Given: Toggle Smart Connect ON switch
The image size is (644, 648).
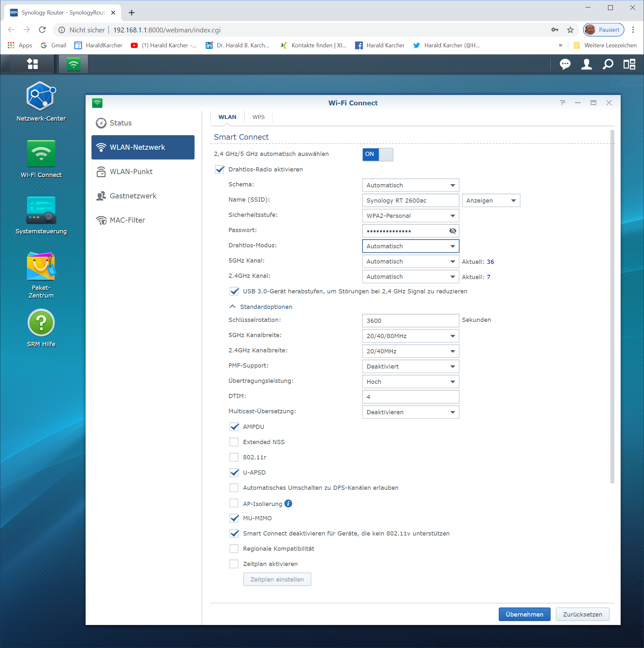Looking at the screenshot, I should (x=377, y=154).
